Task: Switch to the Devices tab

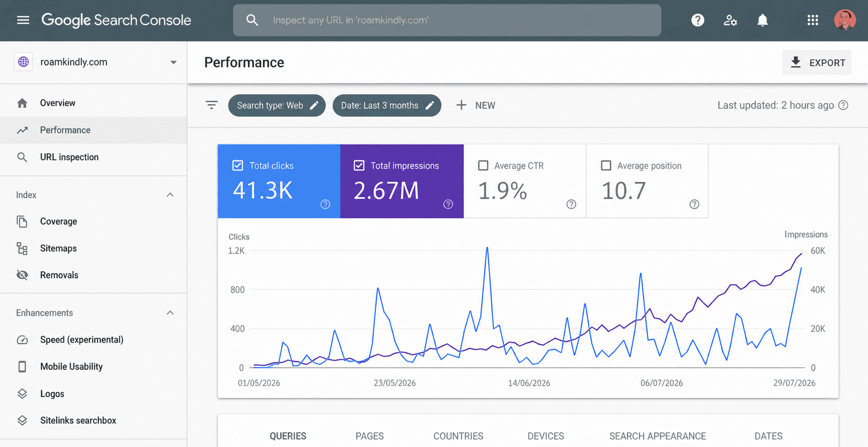Action: pyautogui.click(x=546, y=436)
